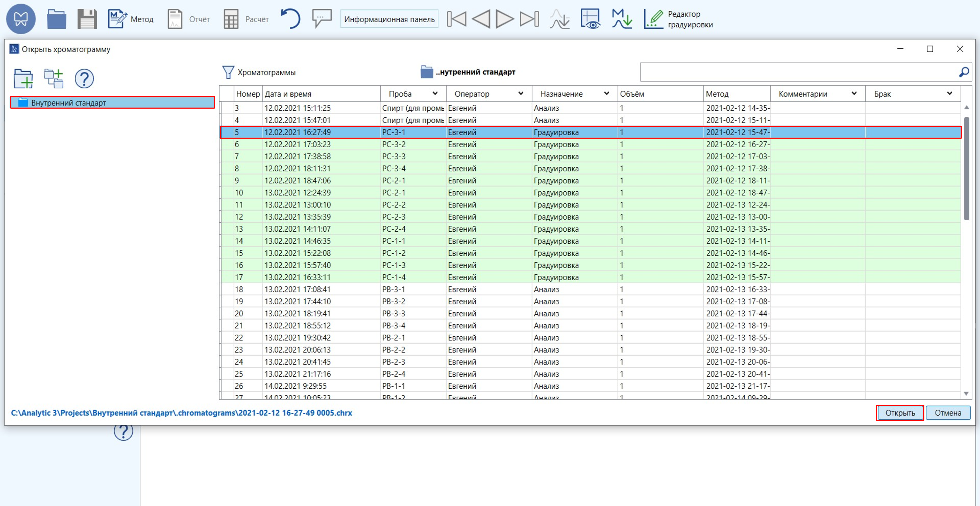The width and height of the screenshot is (980, 506).
Task: Expand the Назначение column filter dropdown
Action: coord(607,94)
